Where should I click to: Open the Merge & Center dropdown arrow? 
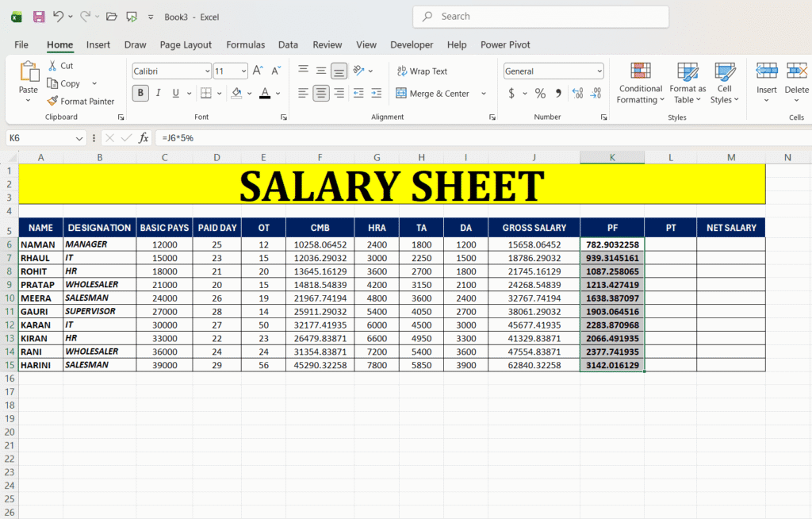tap(484, 94)
